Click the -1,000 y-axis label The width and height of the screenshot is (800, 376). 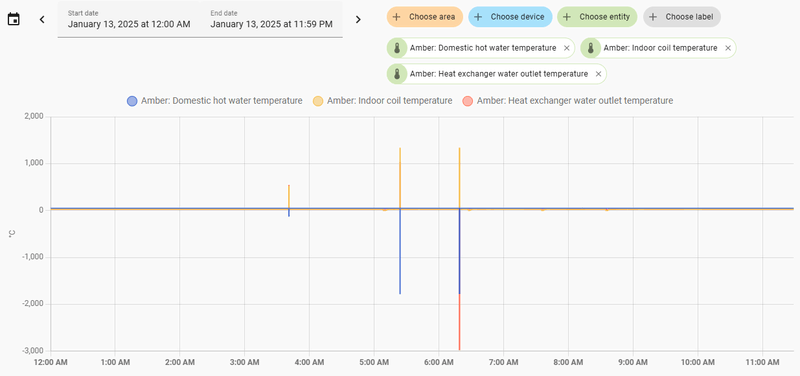click(x=34, y=257)
